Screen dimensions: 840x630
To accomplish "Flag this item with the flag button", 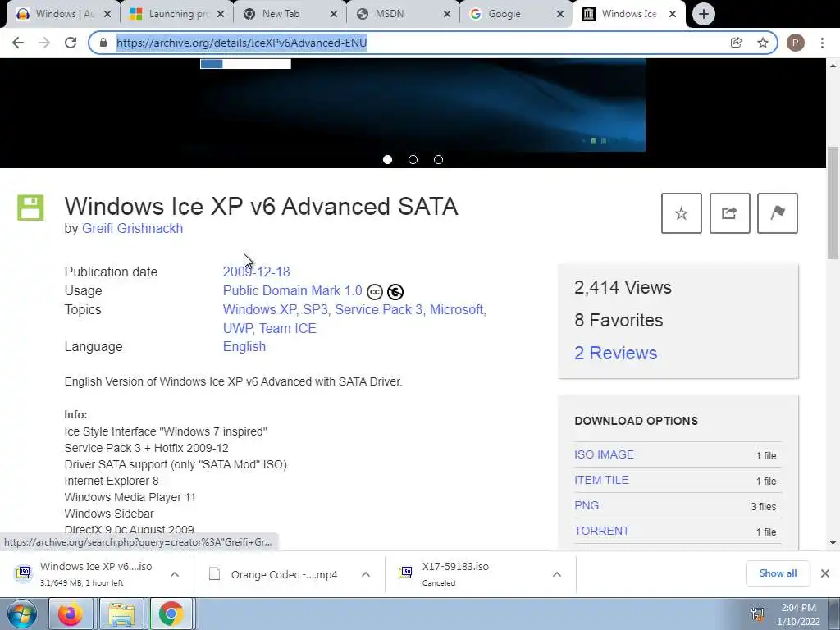I will coord(778,213).
